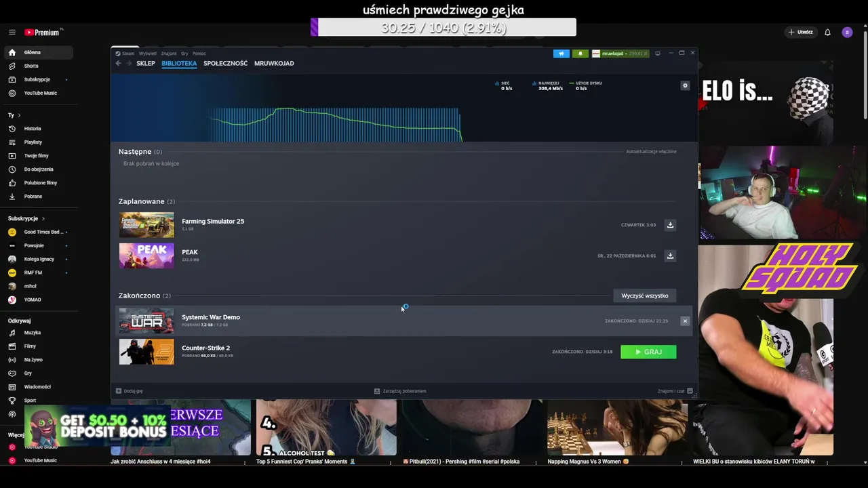Click Wyczyść wszystko button

(x=644, y=296)
